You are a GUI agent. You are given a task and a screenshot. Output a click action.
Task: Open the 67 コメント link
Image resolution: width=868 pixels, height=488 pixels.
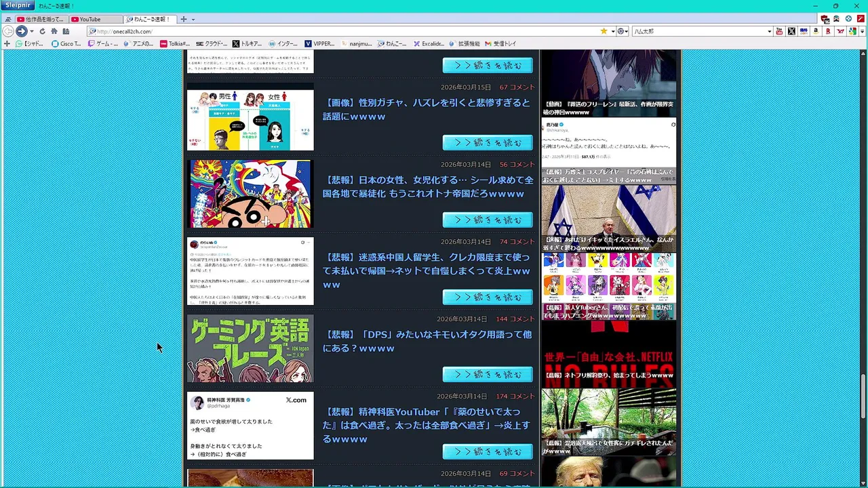517,87
